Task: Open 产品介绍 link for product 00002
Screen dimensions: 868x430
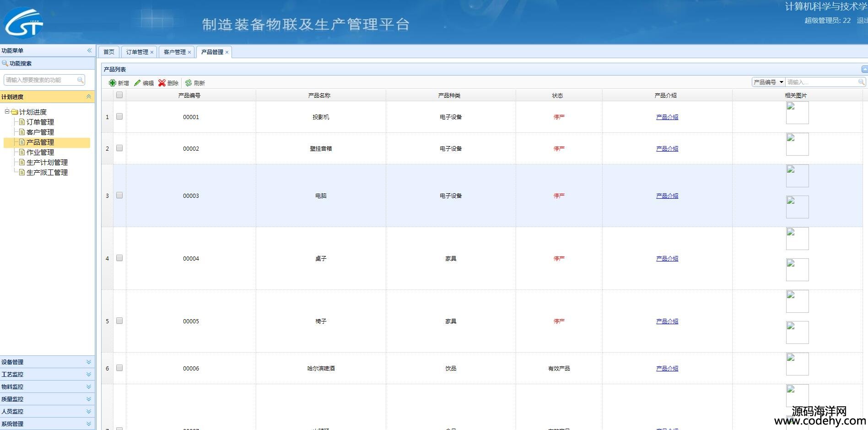Action: (x=667, y=149)
